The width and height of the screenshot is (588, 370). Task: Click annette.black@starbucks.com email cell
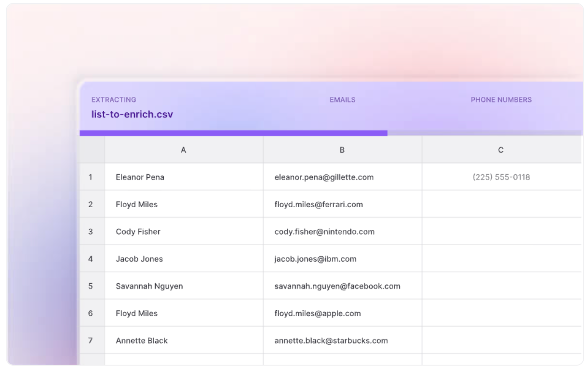(331, 341)
